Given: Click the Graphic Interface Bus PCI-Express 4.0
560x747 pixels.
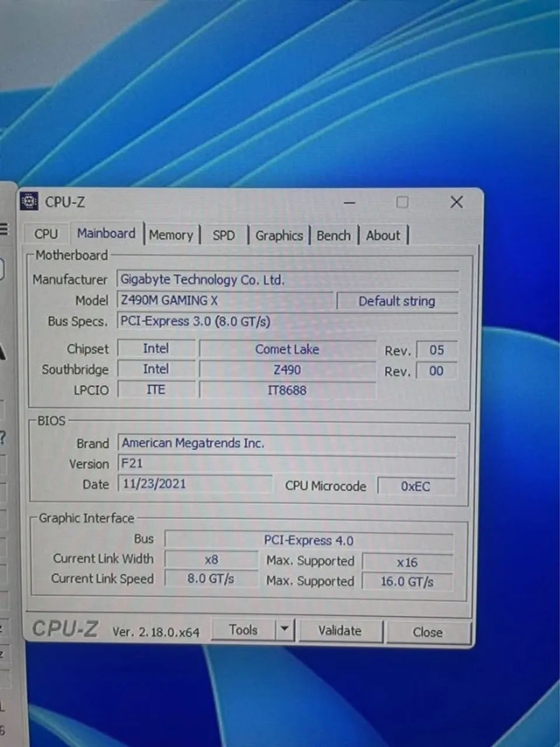Looking at the screenshot, I should pyautogui.click(x=309, y=540).
